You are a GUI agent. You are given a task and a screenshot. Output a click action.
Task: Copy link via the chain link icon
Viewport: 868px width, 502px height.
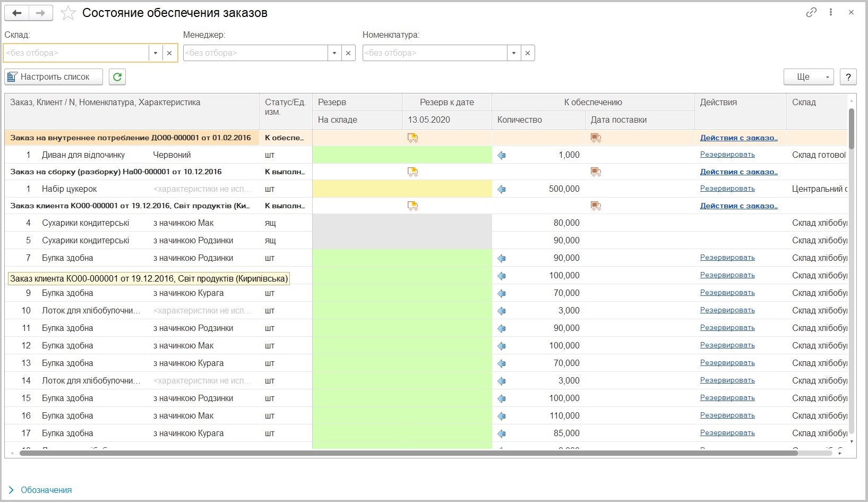[x=811, y=12]
